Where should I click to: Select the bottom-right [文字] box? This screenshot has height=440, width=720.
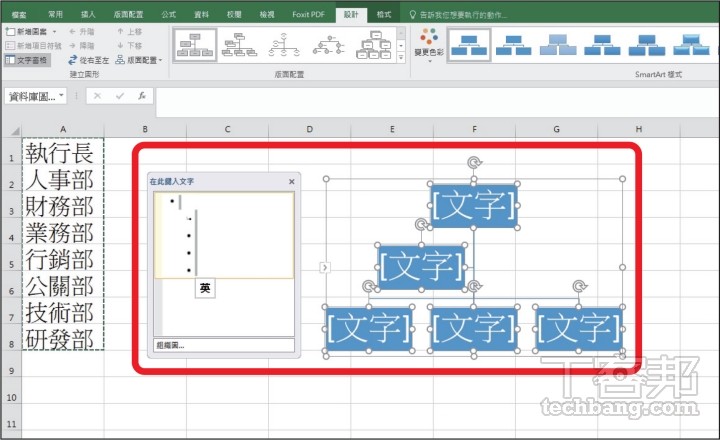pos(579,328)
